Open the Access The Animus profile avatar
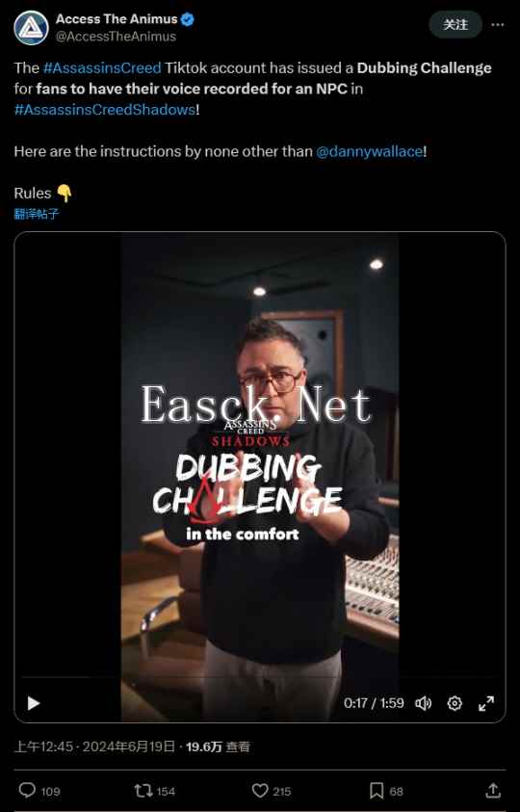The width and height of the screenshot is (520, 812). tap(31, 28)
